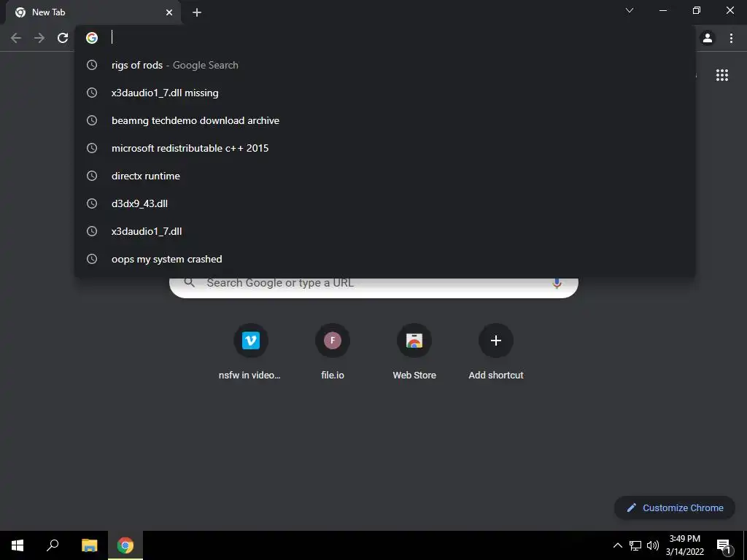Click the Add shortcut button

[x=496, y=352]
